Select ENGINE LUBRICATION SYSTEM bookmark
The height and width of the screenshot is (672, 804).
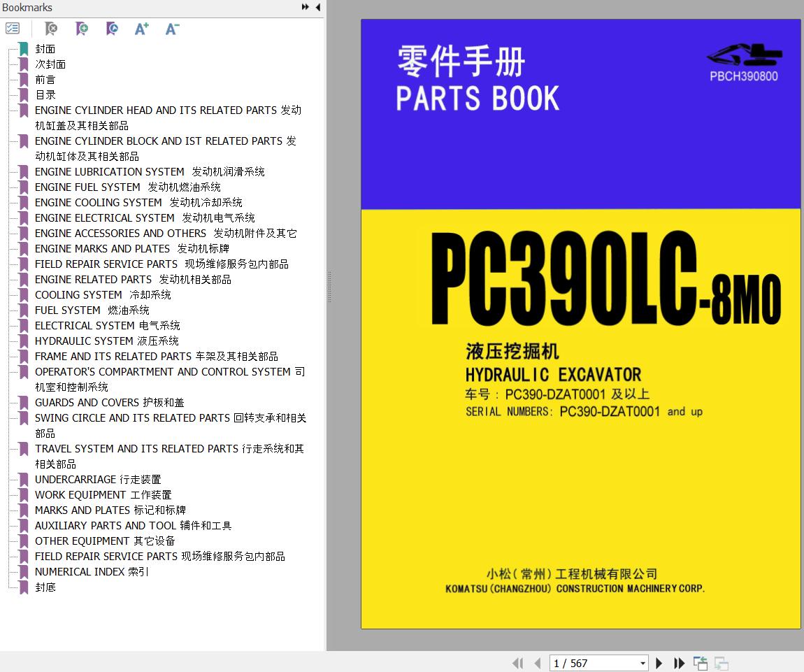point(150,172)
